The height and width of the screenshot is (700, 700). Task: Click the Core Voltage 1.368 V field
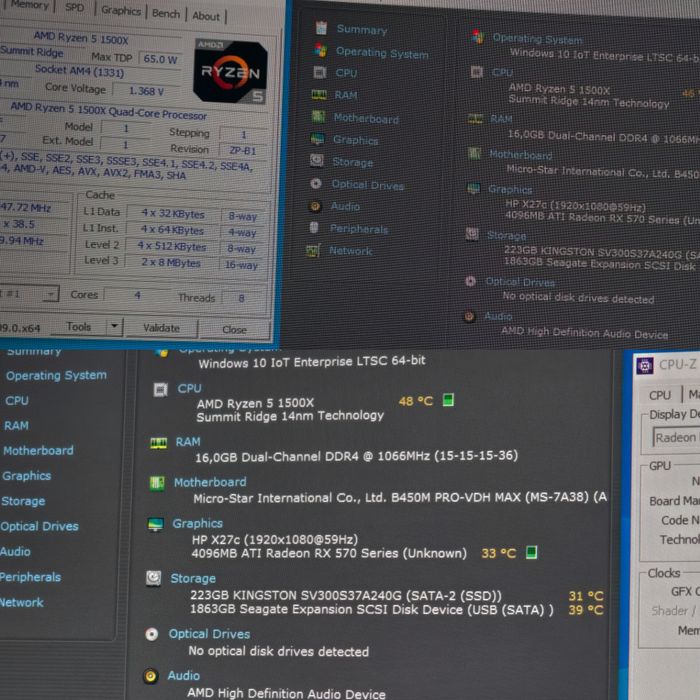[146, 91]
